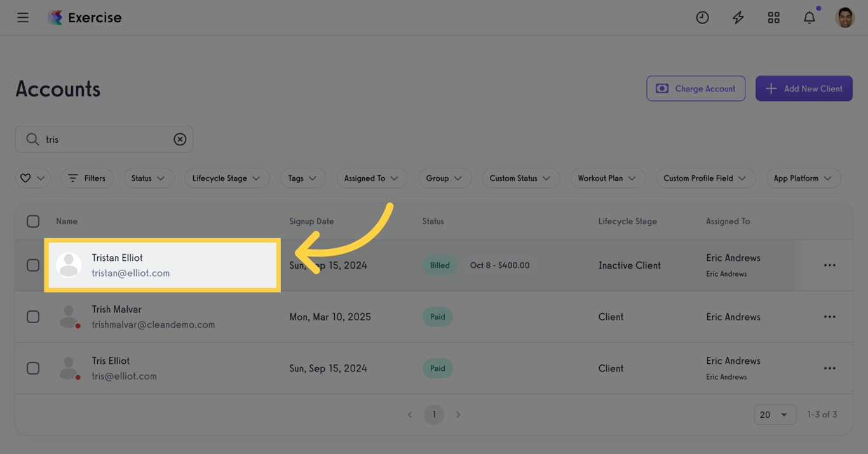Viewport: 868px width, 454px height.
Task: Check the checkbox for Tristan Elliot
Action: pos(33,265)
